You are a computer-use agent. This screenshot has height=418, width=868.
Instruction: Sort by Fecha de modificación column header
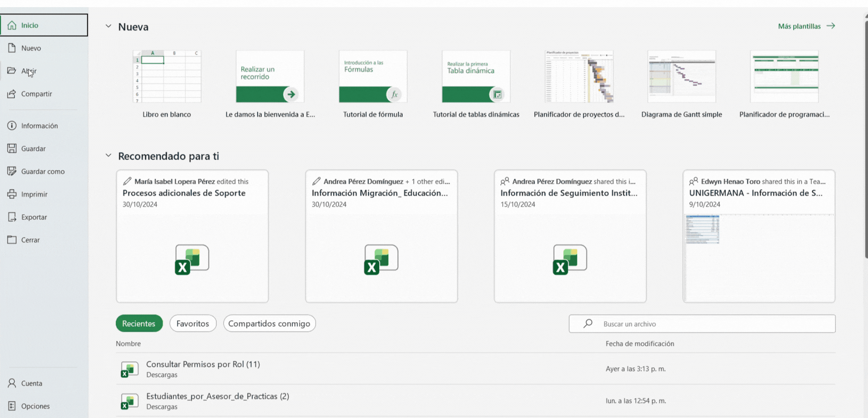640,344
